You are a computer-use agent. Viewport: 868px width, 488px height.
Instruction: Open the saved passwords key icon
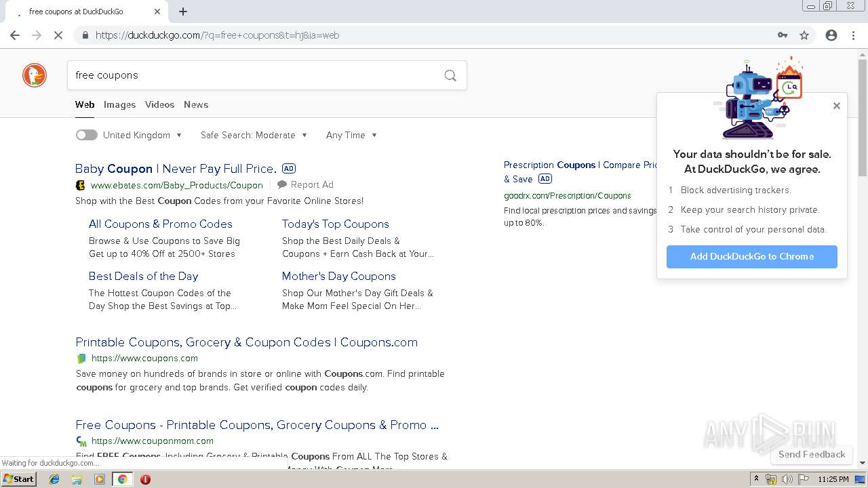pyautogui.click(x=783, y=35)
